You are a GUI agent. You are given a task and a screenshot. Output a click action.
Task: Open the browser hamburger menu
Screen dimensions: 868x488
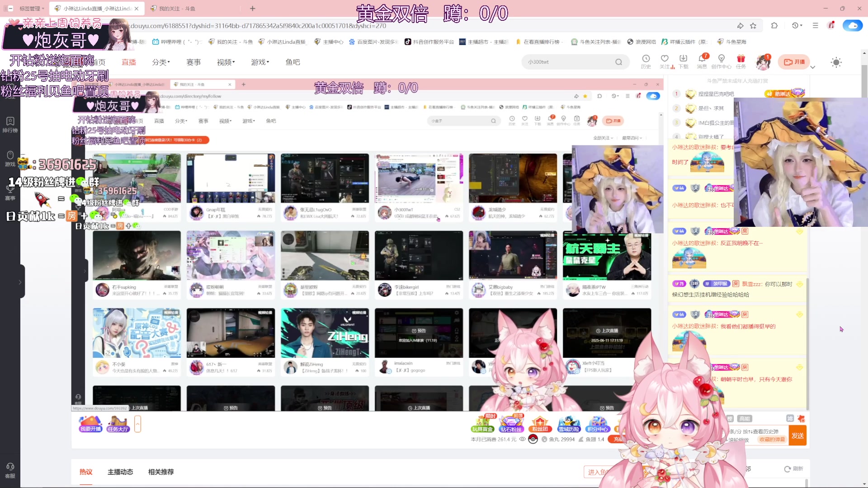(815, 26)
